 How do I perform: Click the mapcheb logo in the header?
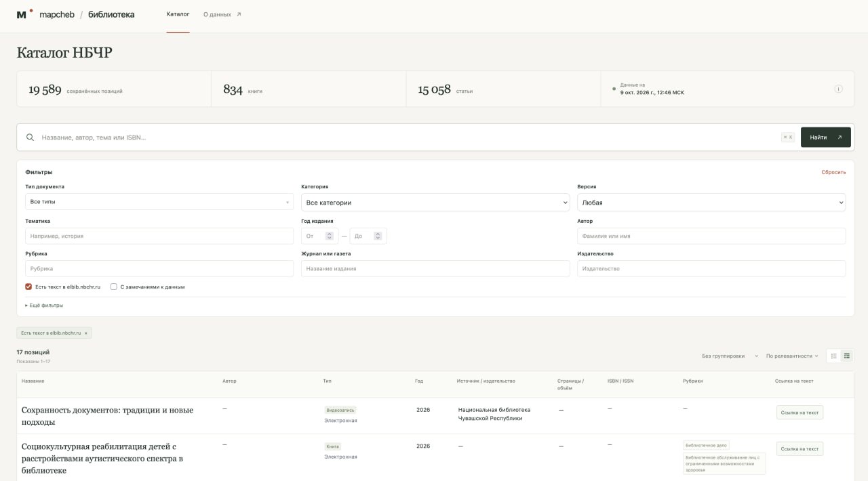point(45,14)
